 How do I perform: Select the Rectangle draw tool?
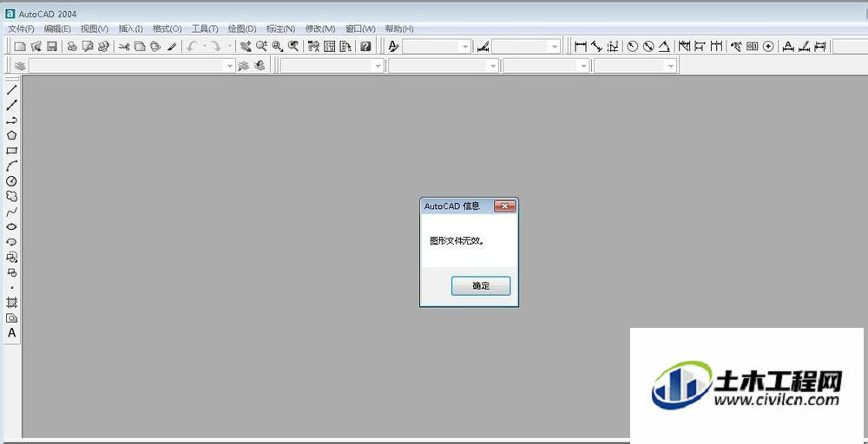tap(11, 150)
